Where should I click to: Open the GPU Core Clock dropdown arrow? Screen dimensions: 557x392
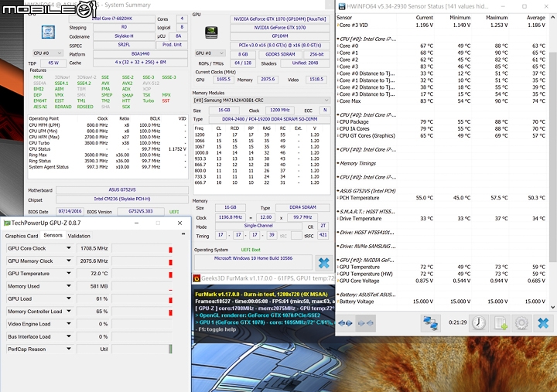click(69, 248)
